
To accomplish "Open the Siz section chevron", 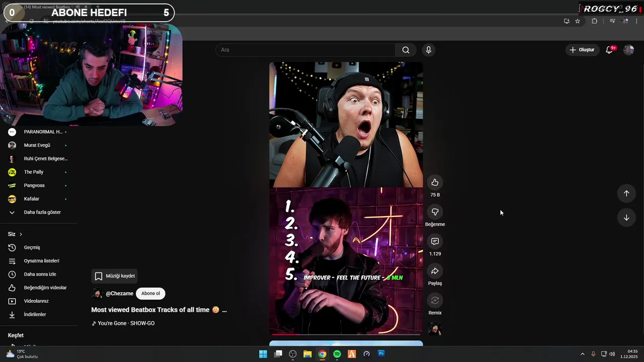I will [21, 234].
